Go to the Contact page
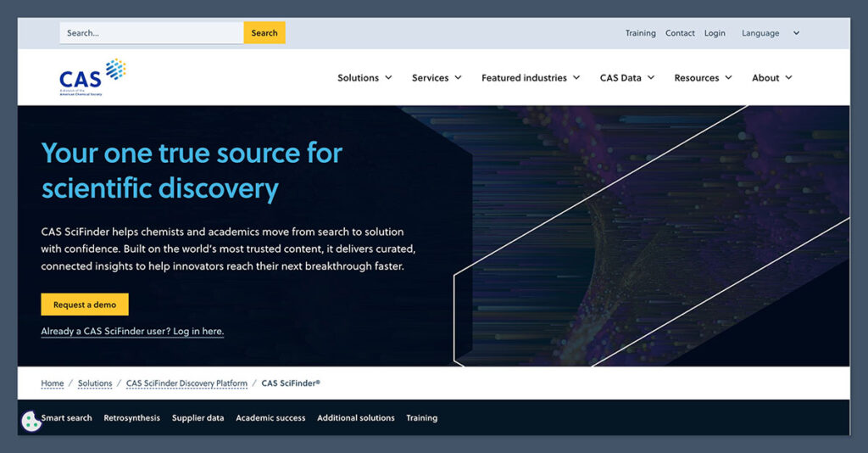This screenshot has width=868, height=453. (680, 33)
